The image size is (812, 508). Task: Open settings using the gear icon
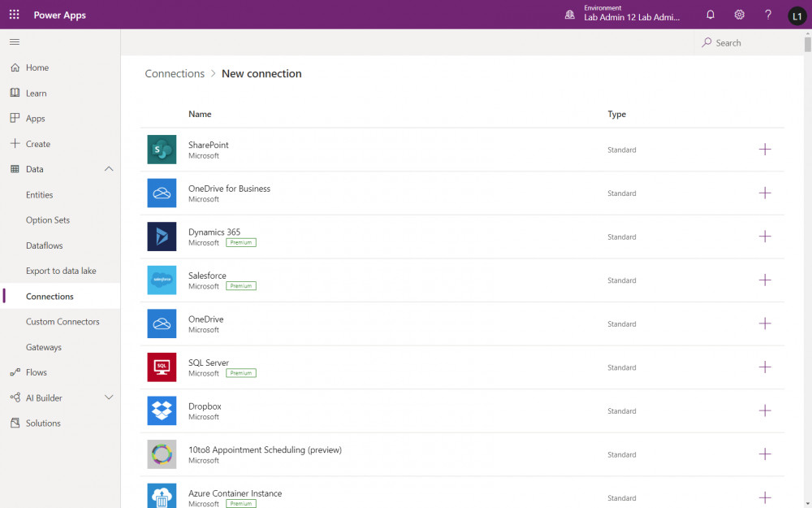[739, 14]
